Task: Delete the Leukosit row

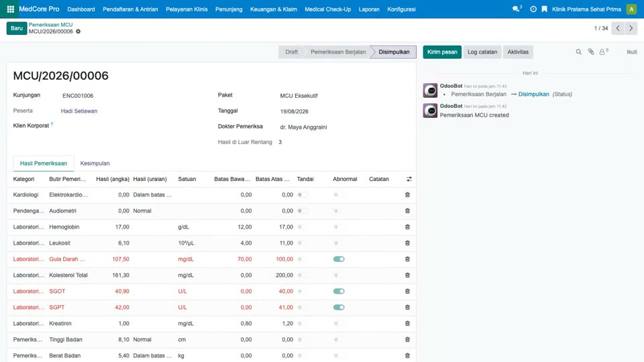Action: (x=407, y=243)
